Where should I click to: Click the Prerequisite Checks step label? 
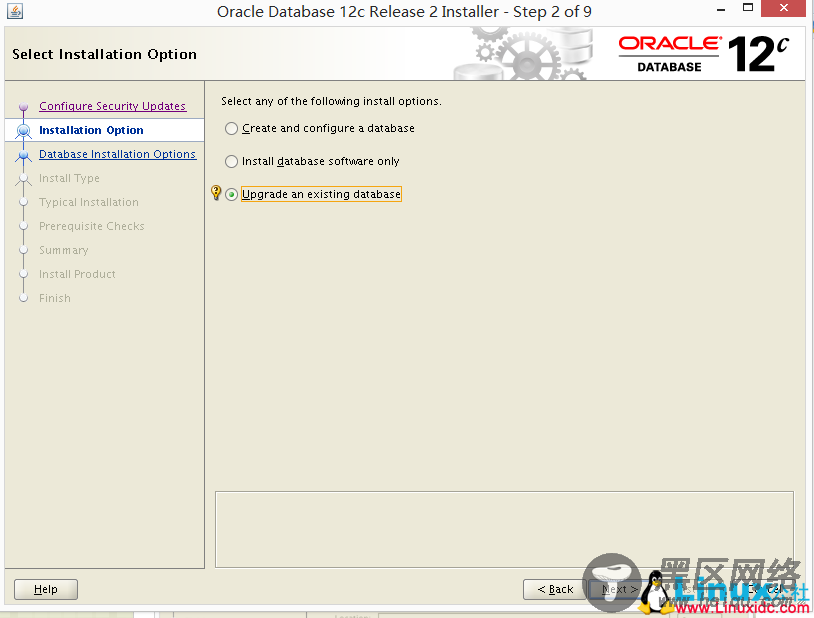91,226
